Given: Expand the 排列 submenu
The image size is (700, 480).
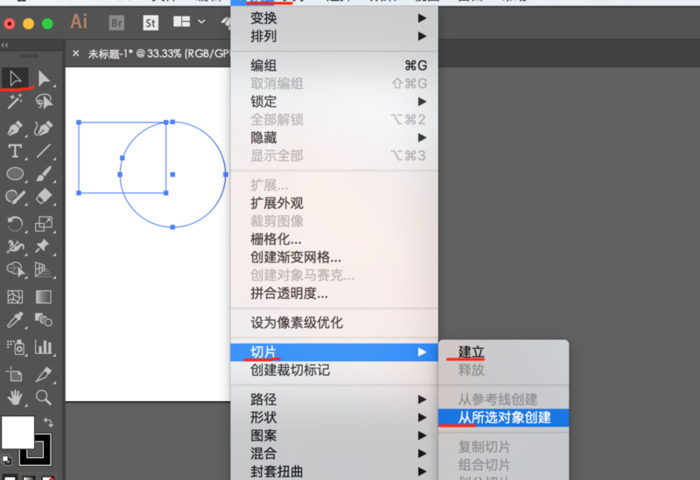Looking at the screenshot, I should pos(334,36).
